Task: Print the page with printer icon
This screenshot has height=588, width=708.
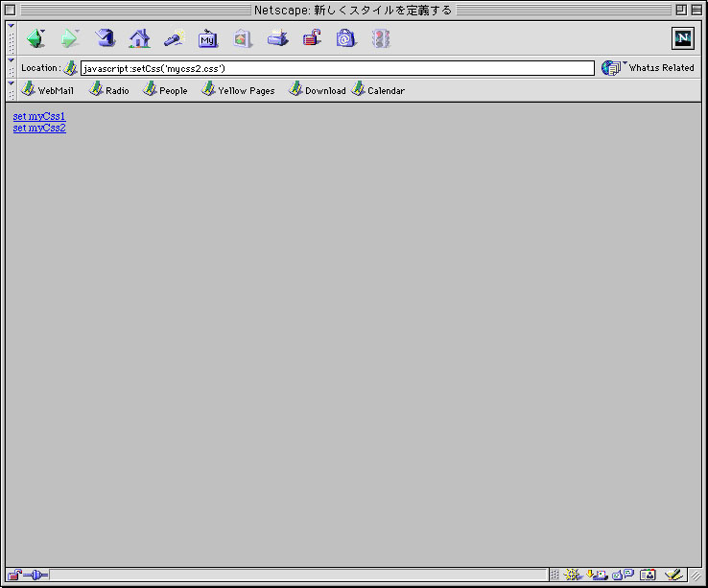Action: pos(277,38)
